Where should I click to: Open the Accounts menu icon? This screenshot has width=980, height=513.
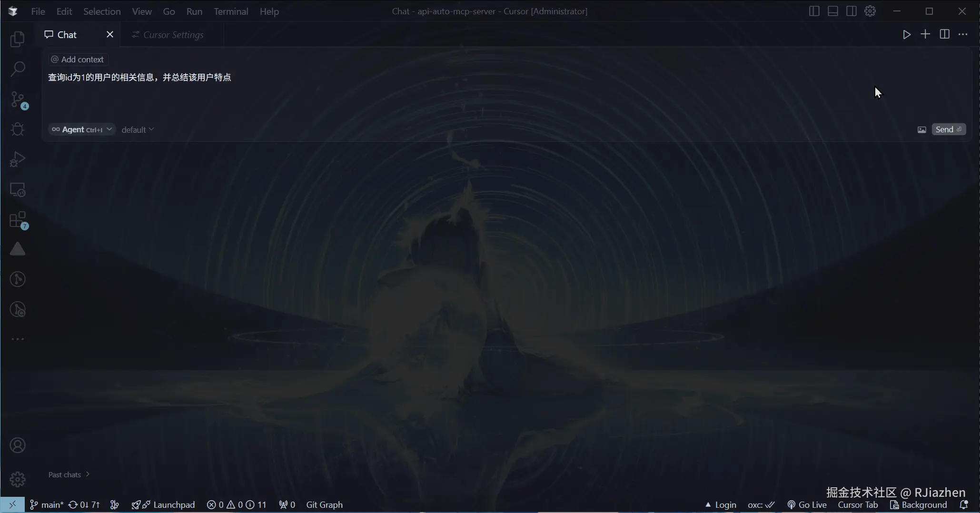click(18, 445)
